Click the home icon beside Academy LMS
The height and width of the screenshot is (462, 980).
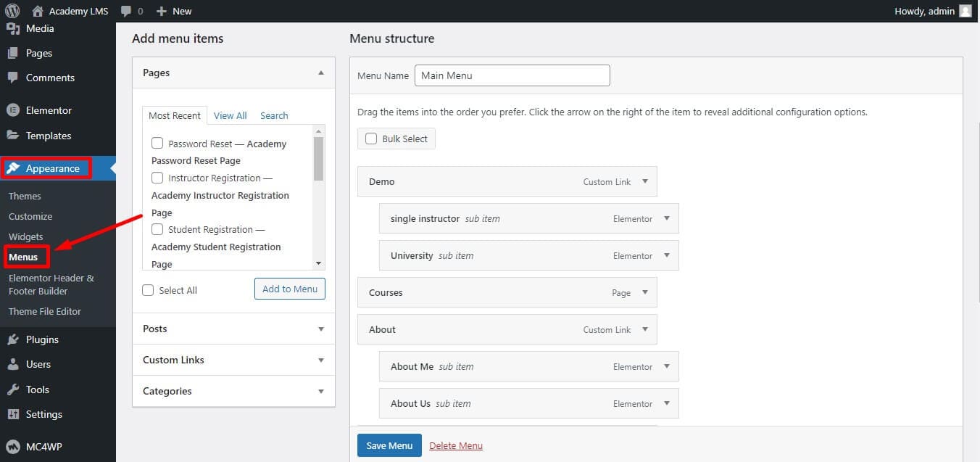[38, 11]
